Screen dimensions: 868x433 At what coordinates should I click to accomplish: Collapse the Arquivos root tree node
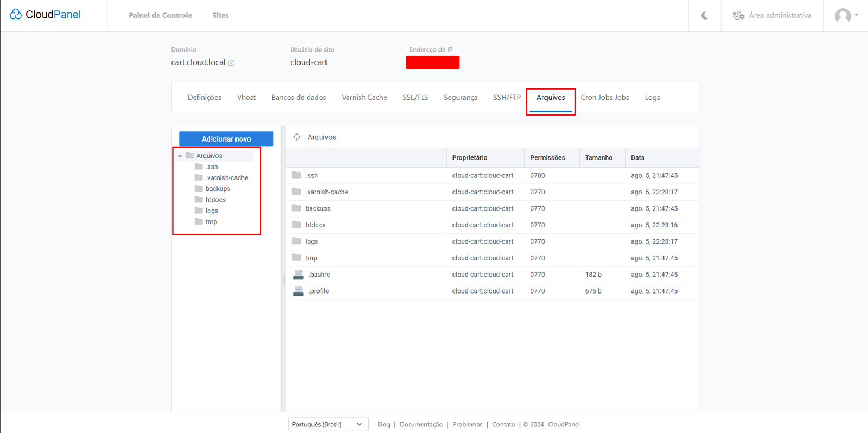click(x=180, y=156)
